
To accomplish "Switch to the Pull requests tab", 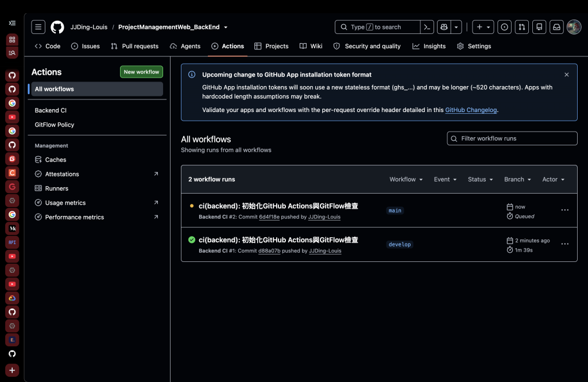I will (x=135, y=46).
